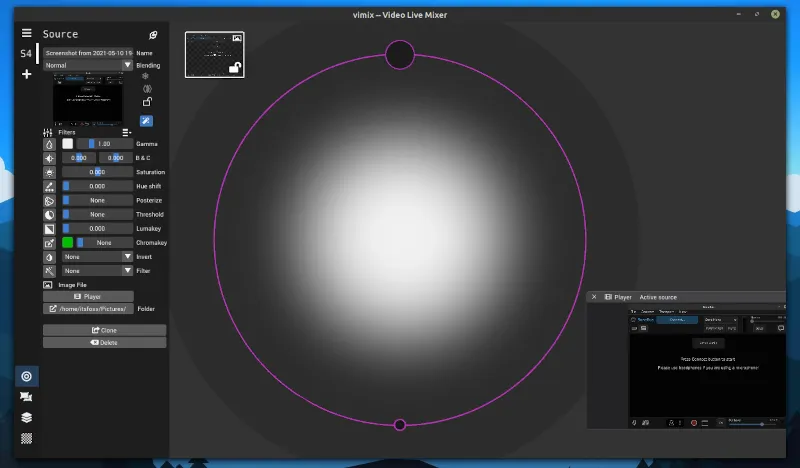Reset Posterize using its icon
This screenshot has height=468, width=800.
coord(49,201)
